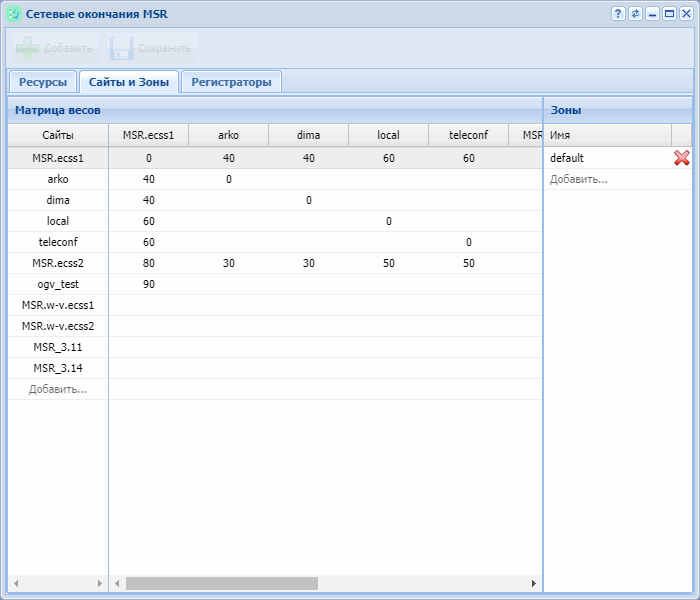
Task: Delete the default zone with red X
Action: pyautogui.click(x=682, y=158)
